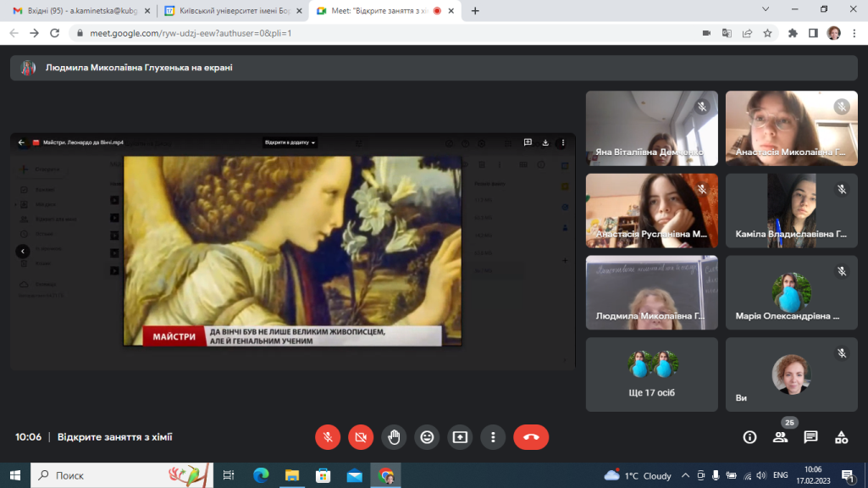Open the activities shapes icon
This screenshot has width=868, height=488.
[x=841, y=437]
